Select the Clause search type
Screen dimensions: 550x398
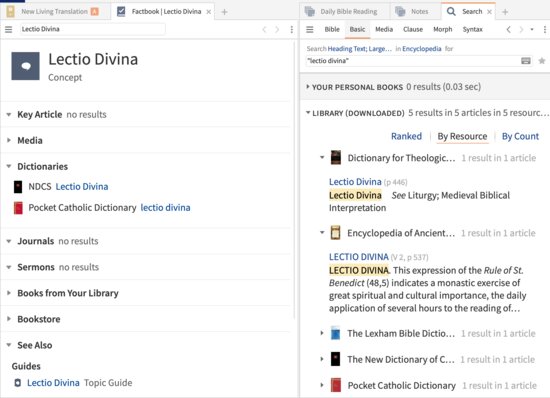413,29
